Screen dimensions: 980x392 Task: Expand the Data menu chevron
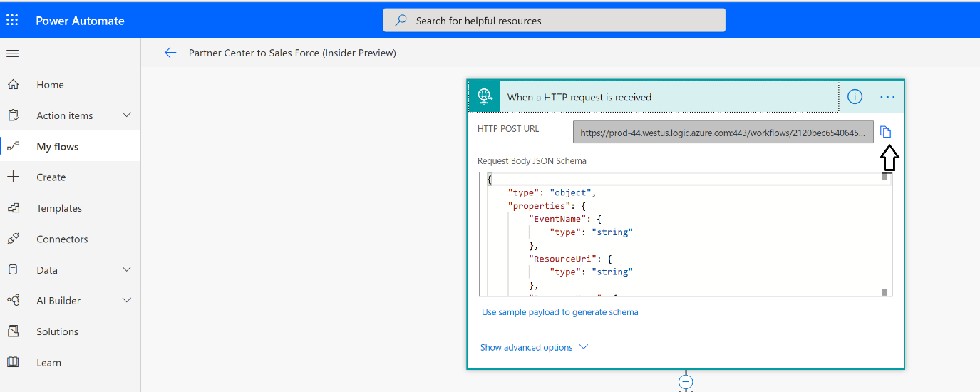[127, 269]
